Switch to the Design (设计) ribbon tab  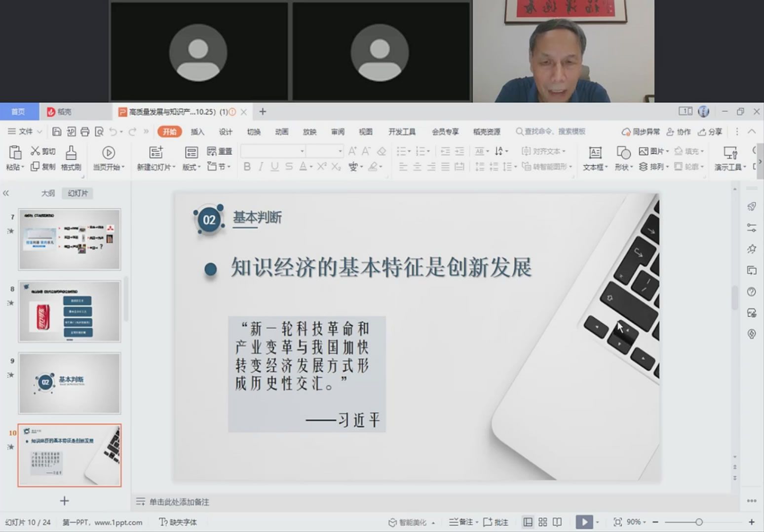pos(226,132)
